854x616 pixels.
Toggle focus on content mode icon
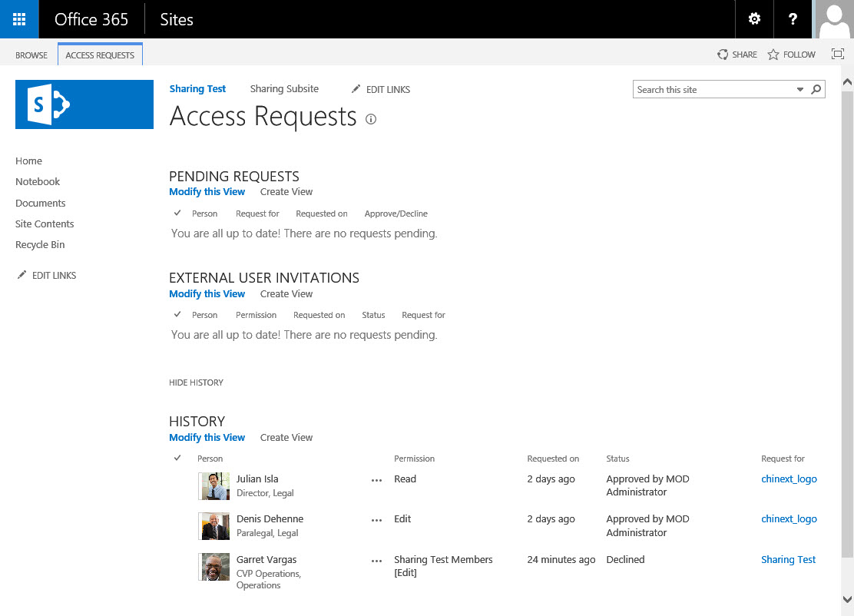(838, 54)
